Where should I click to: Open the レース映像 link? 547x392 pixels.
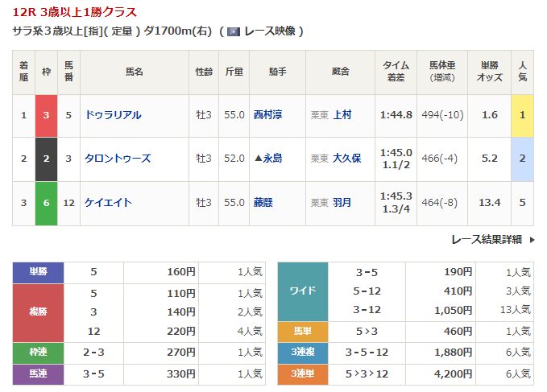click(x=268, y=31)
